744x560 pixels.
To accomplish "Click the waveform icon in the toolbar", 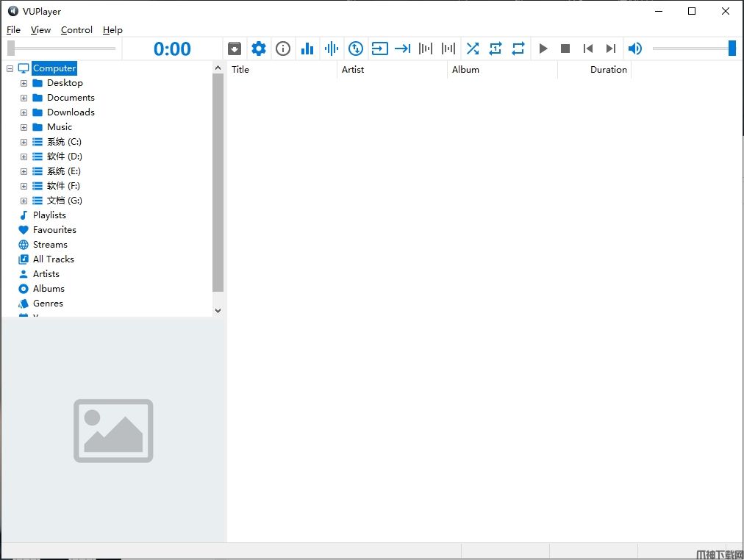I will click(332, 49).
